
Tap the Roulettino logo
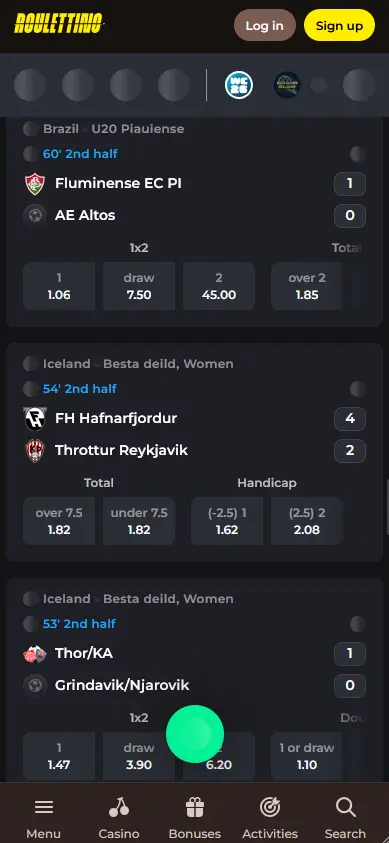[x=59, y=23]
